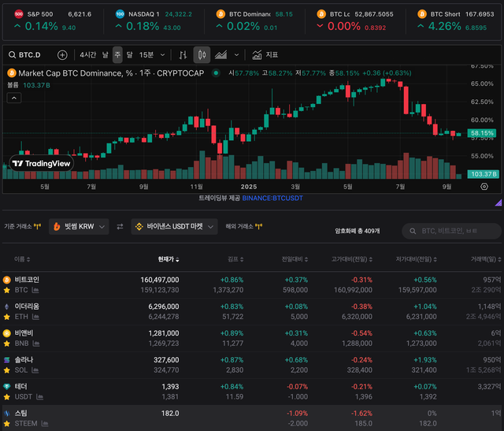Click the BTC Long ticker
504x431 pixels.
pos(355,20)
